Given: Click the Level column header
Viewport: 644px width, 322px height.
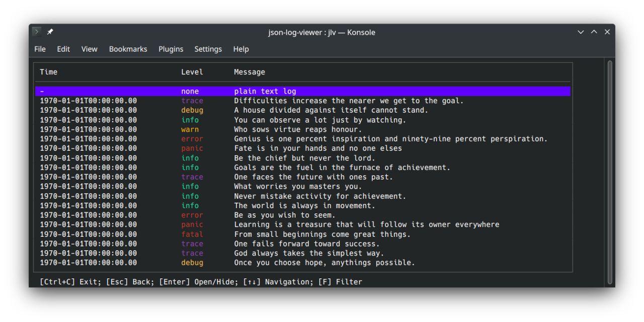Looking at the screenshot, I should [x=192, y=72].
